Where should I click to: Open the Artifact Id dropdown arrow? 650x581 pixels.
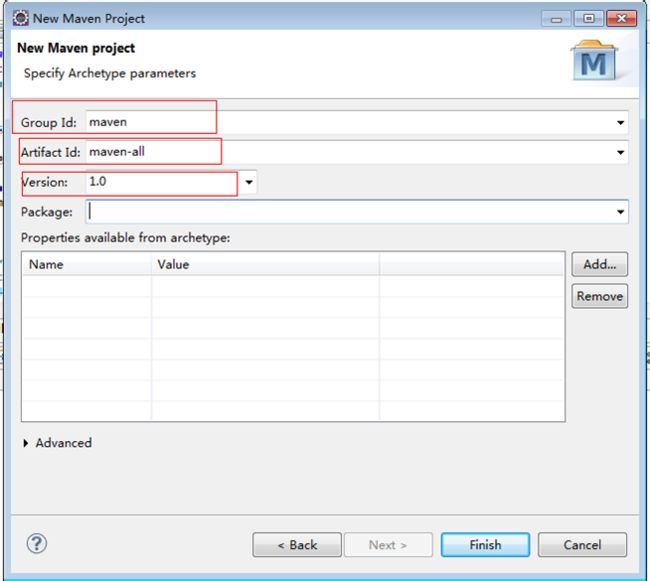pyautogui.click(x=620, y=152)
